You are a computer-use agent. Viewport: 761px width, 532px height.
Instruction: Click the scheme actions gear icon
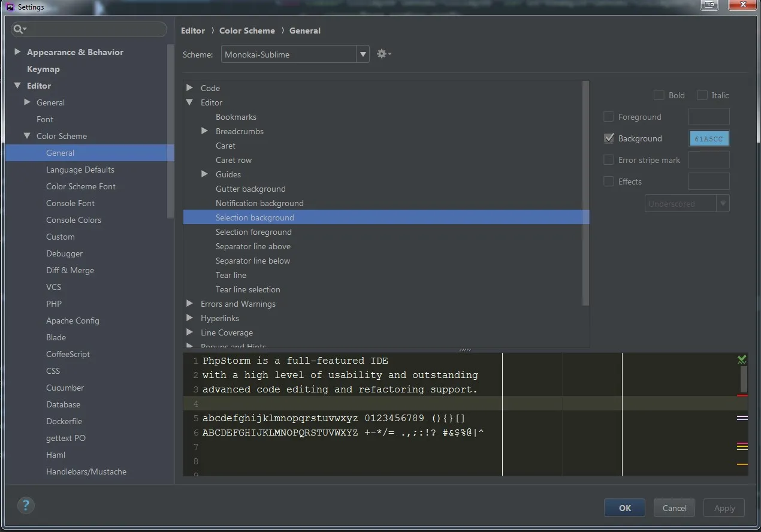click(383, 54)
